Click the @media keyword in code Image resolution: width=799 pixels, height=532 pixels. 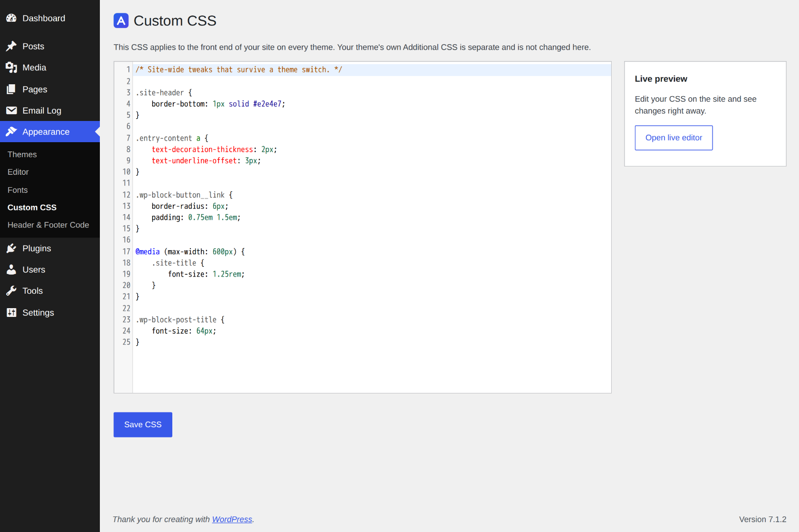(x=147, y=252)
